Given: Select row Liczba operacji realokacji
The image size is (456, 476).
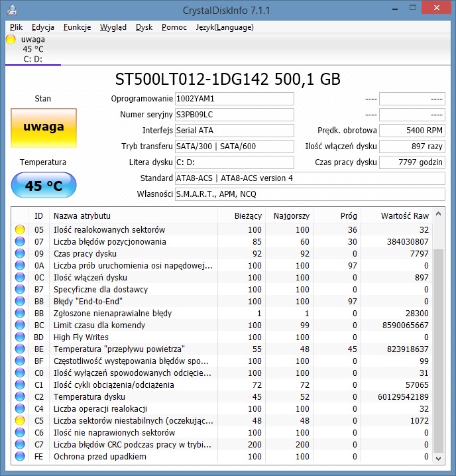Looking at the screenshot, I should tap(222, 408).
